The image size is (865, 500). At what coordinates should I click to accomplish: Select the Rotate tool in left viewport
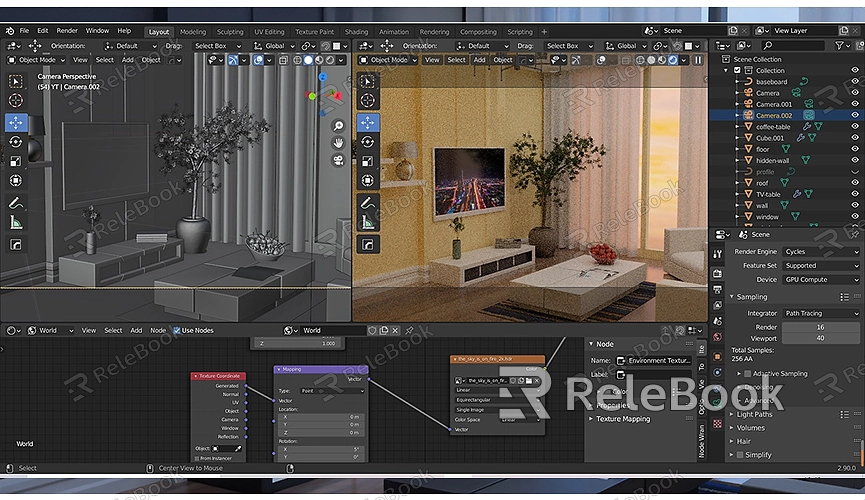pyautogui.click(x=16, y=142)
